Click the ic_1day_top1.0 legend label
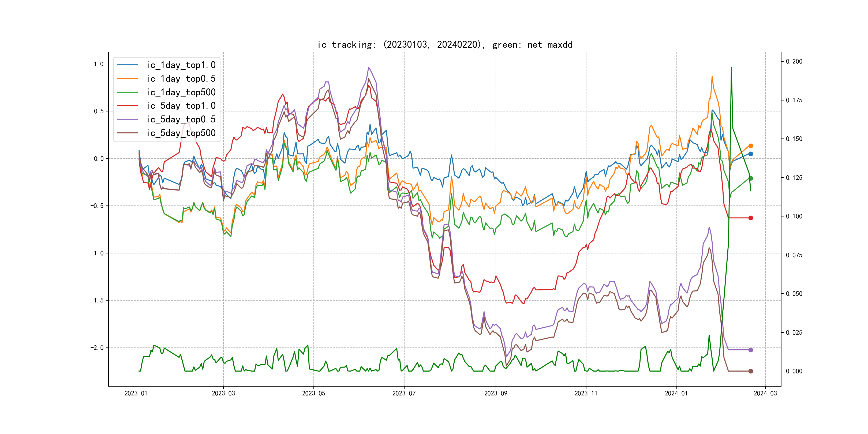Viewport: 868px width, 434px height. pyautogui.click(x=181, y=65)
